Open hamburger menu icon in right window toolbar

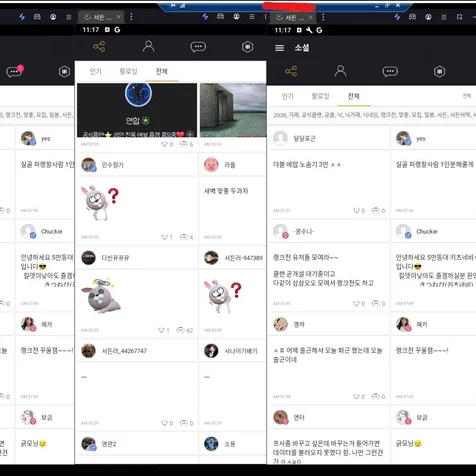coord(444,17)
